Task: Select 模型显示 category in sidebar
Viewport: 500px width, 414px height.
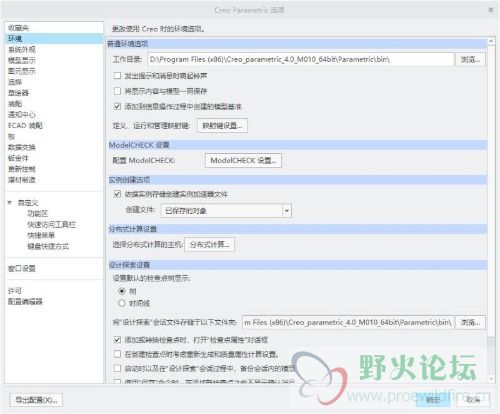Action: (22, 60)
